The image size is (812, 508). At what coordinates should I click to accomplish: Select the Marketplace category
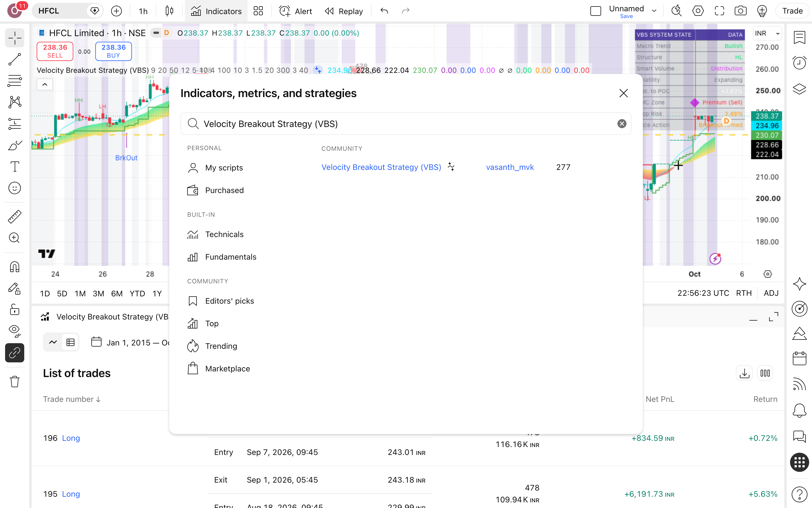[219, 369]
